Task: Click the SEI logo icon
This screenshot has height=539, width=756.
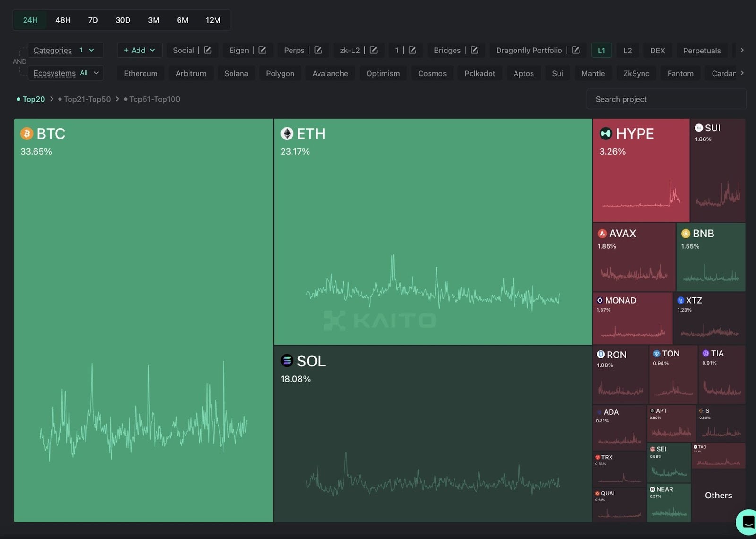Action: 653,449
